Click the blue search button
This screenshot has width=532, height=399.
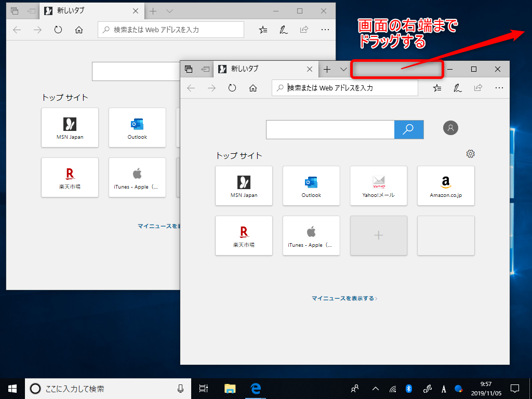point(409,129)
